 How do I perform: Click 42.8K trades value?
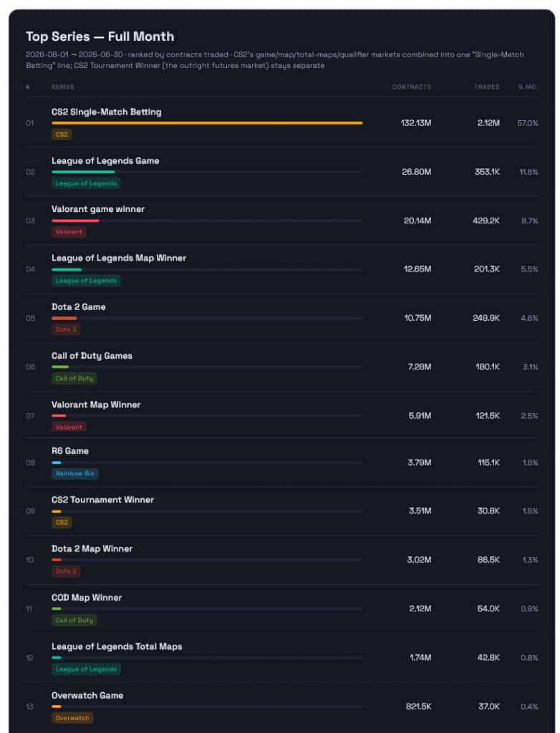[x=488, y=658]
